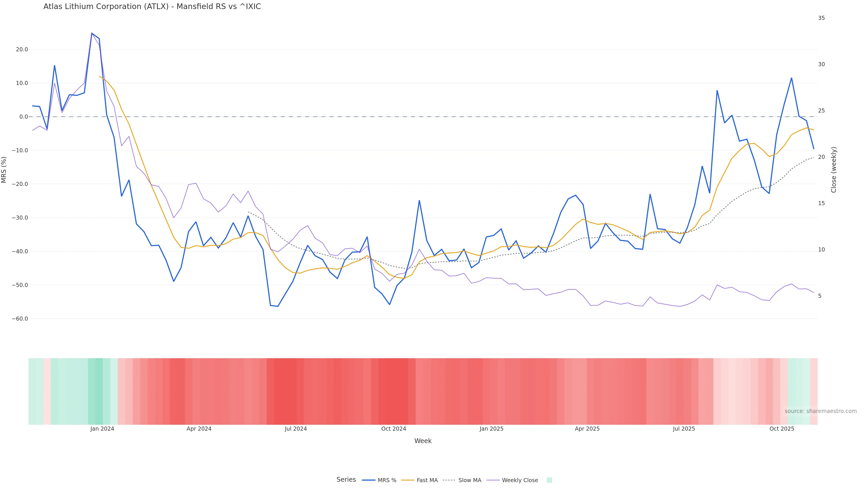
Task: Click the −60.0 left axis tick label
Action: 20,319
